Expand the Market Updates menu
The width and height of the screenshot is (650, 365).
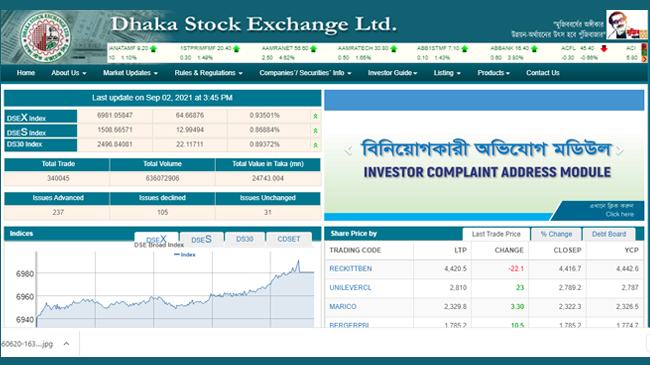click(x=130, y=73)
